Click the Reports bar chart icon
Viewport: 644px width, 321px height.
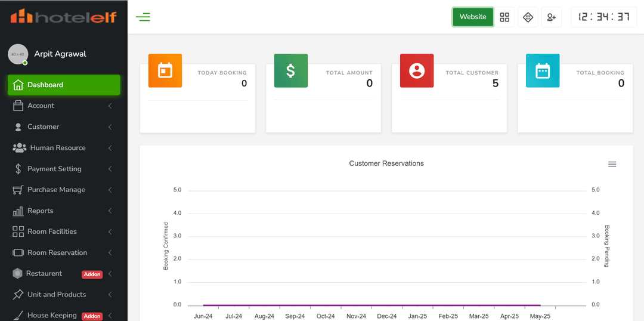(x=18, y=211)
